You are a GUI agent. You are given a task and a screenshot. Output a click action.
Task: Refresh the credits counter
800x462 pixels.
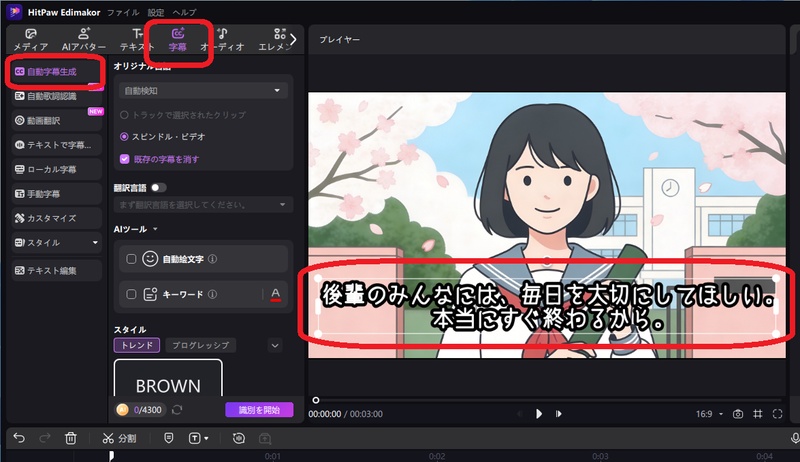[177, 409]
